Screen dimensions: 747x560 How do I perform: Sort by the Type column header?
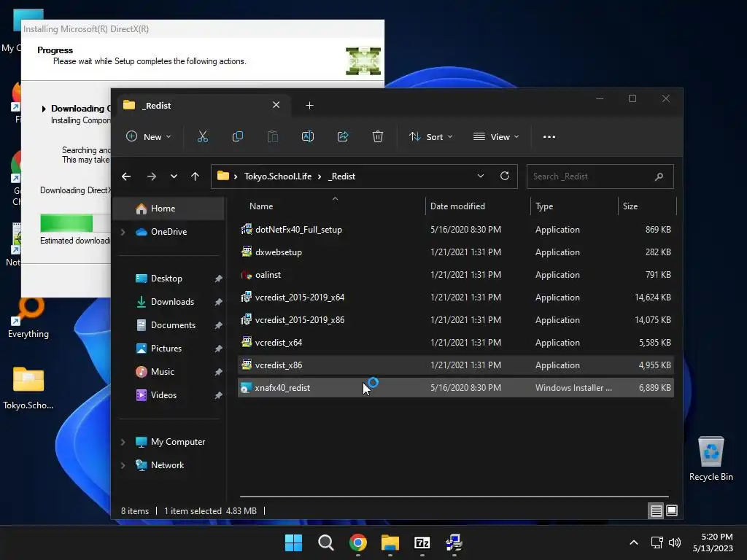pos(544,206)
